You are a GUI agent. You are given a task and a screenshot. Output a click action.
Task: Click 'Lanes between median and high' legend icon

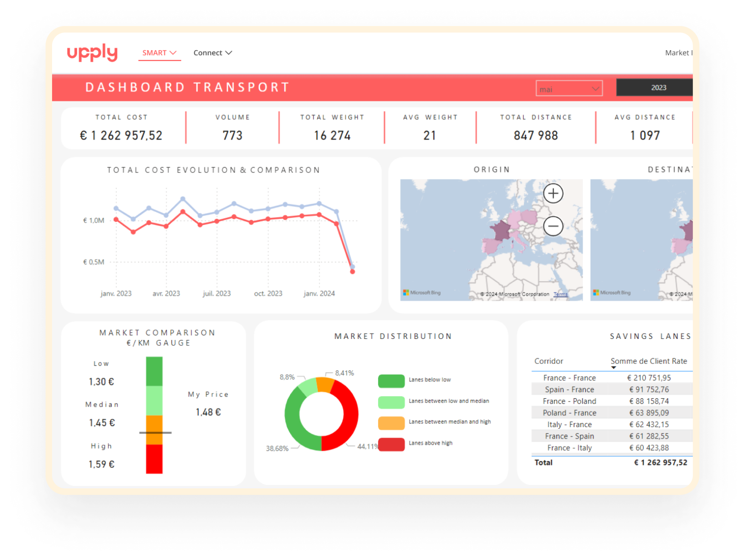[x=391, y=423]
